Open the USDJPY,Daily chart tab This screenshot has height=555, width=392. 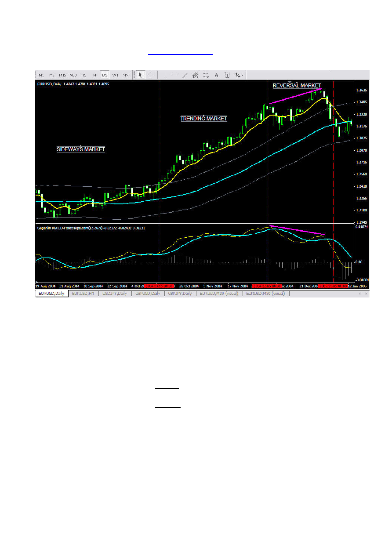(115, 293)
